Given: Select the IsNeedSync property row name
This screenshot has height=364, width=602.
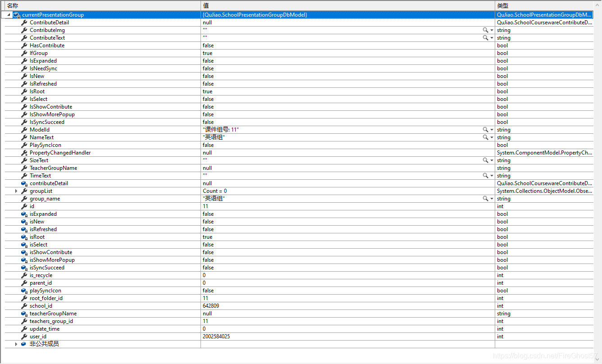Looking at the screenshot, I should [x=43, y=68].
